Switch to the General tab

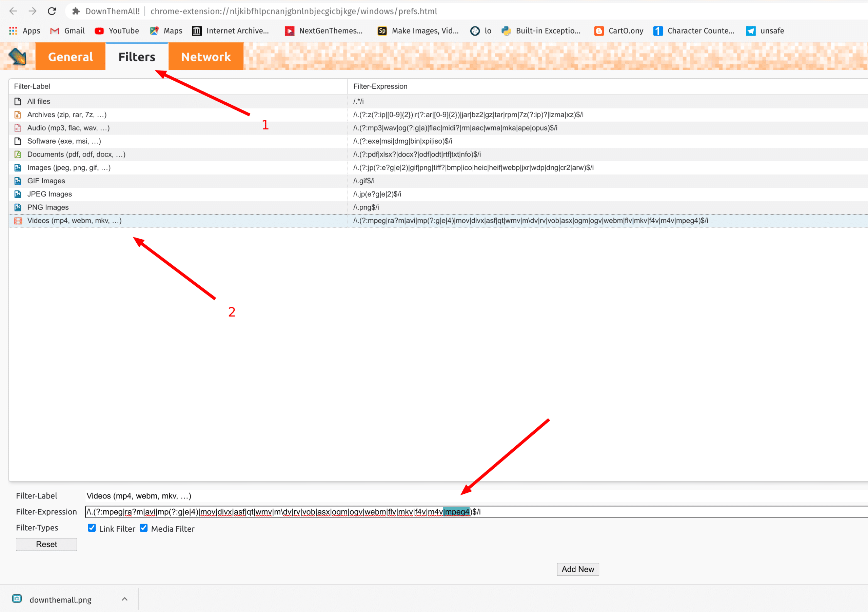[70, 57]
